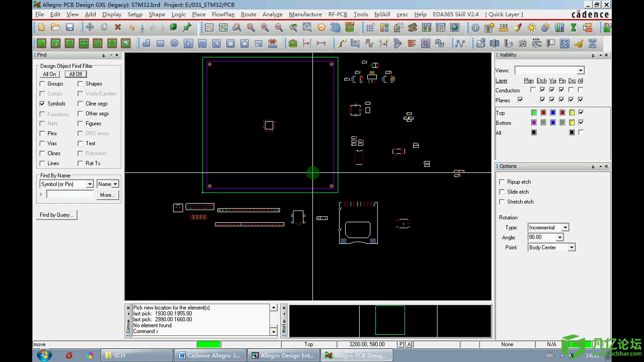
Task: Click the Windows Start button
Action: coord(44,355)
